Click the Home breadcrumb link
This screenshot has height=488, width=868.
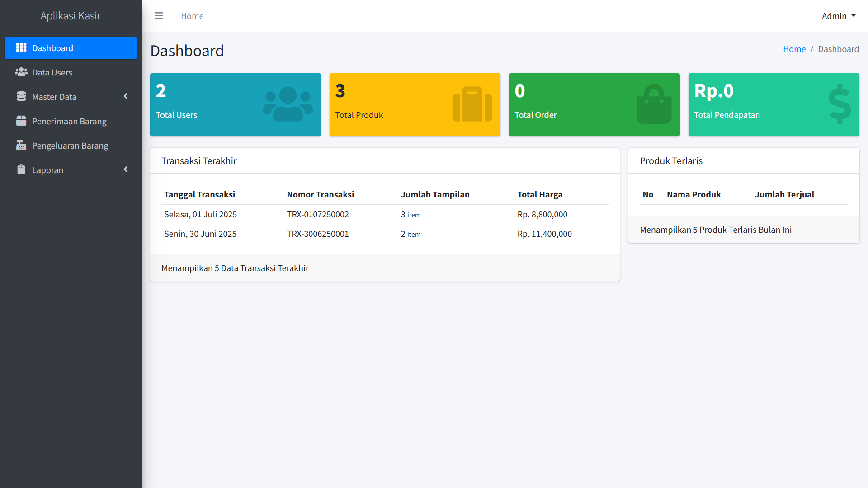click(794, 49)
